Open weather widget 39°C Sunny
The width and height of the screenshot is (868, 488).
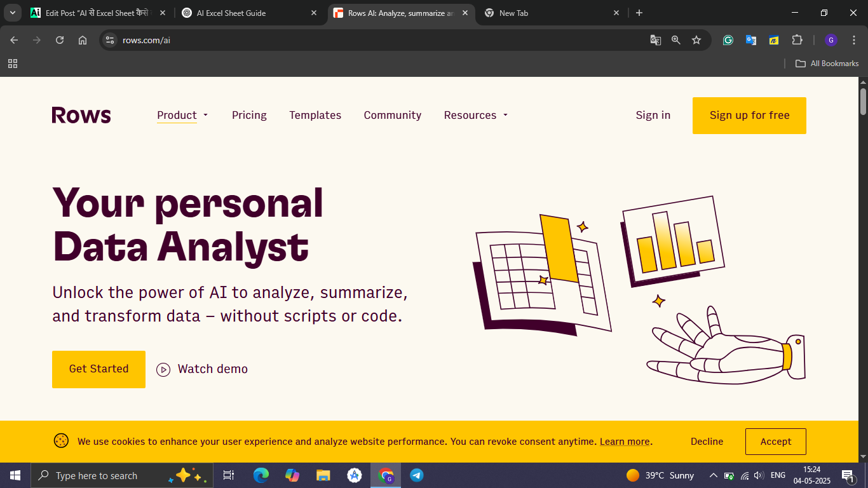coord(660,475)
